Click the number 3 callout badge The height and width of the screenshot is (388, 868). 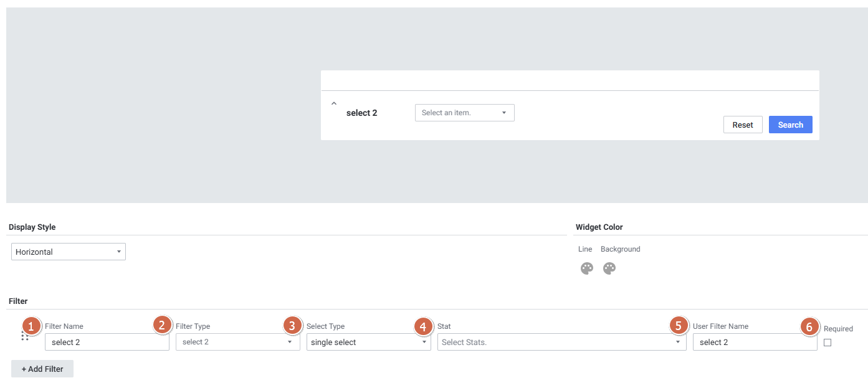[292, 325]
